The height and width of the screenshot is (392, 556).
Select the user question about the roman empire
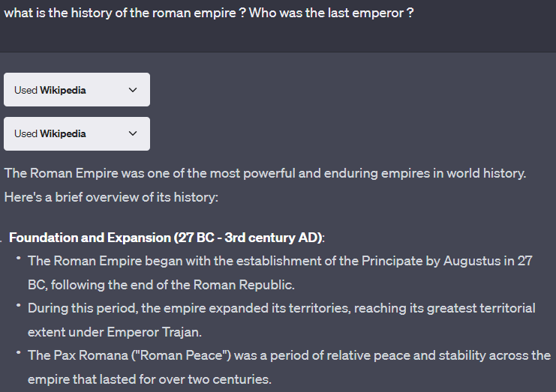(209, 13)
